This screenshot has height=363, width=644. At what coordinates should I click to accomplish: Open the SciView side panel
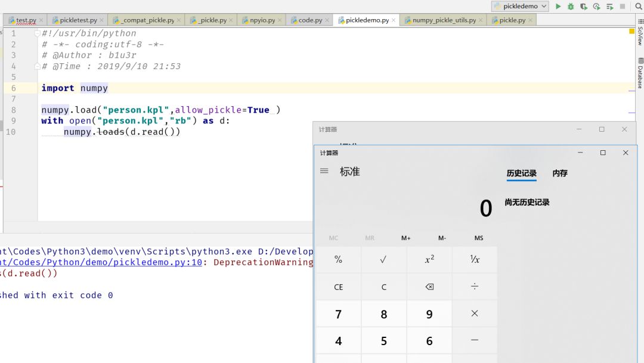click(640, 32)
